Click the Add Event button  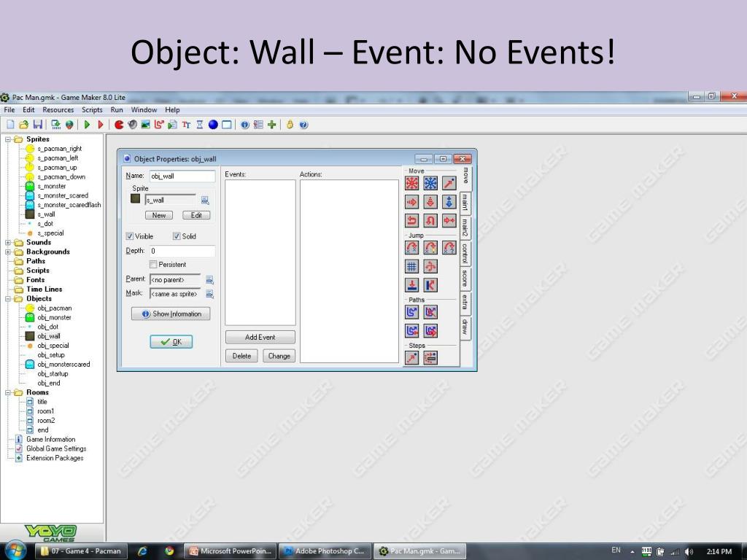(260, 337)
